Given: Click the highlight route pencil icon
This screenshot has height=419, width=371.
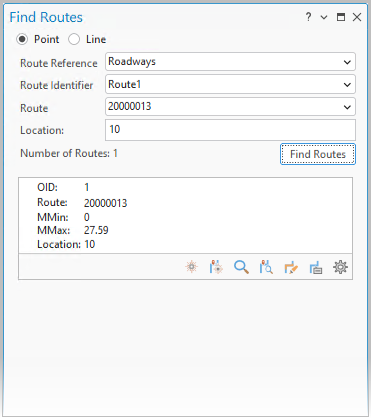Looking at the screenshot, I should coord(291,267).
